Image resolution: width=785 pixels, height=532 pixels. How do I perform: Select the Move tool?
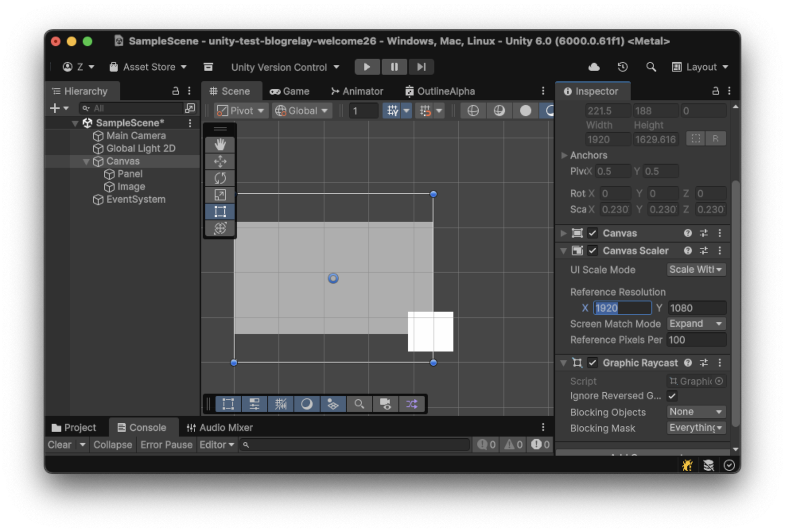pyautogui.click(x=220, y=161)
